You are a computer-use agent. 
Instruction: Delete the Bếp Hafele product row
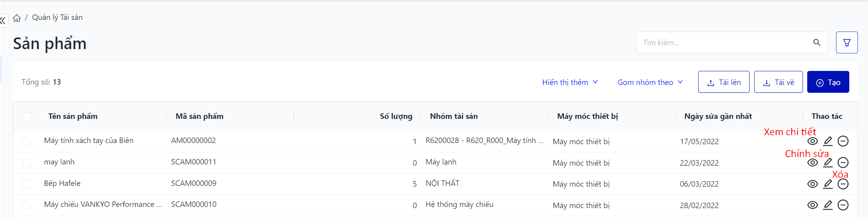843,184
